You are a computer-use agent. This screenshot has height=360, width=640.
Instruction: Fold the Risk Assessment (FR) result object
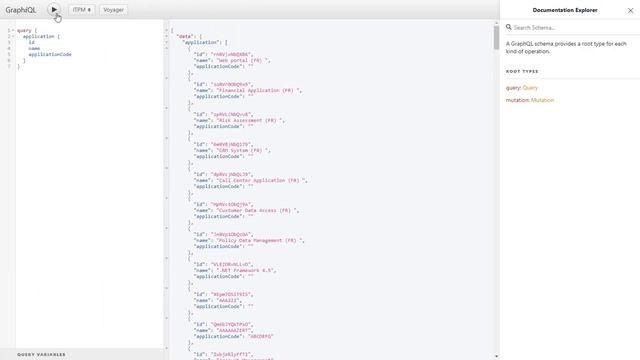coord(167,108)
